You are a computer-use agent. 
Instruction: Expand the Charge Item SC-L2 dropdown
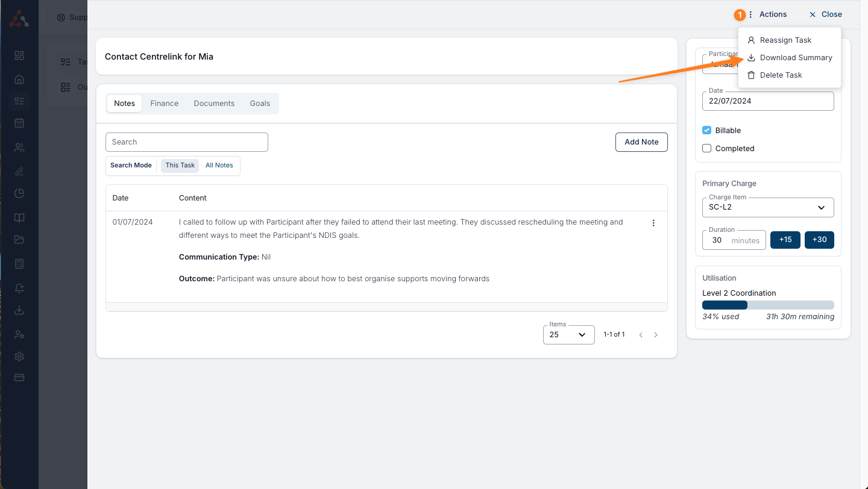(768, 207)
